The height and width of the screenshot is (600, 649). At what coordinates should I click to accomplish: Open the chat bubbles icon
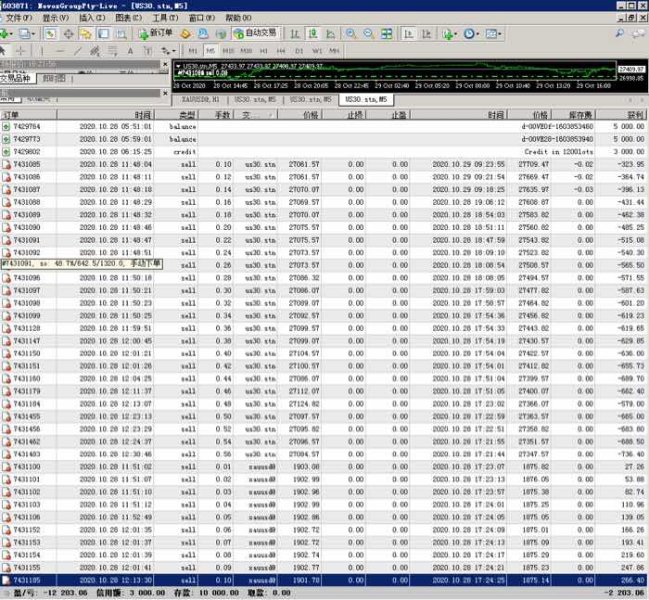639,34
